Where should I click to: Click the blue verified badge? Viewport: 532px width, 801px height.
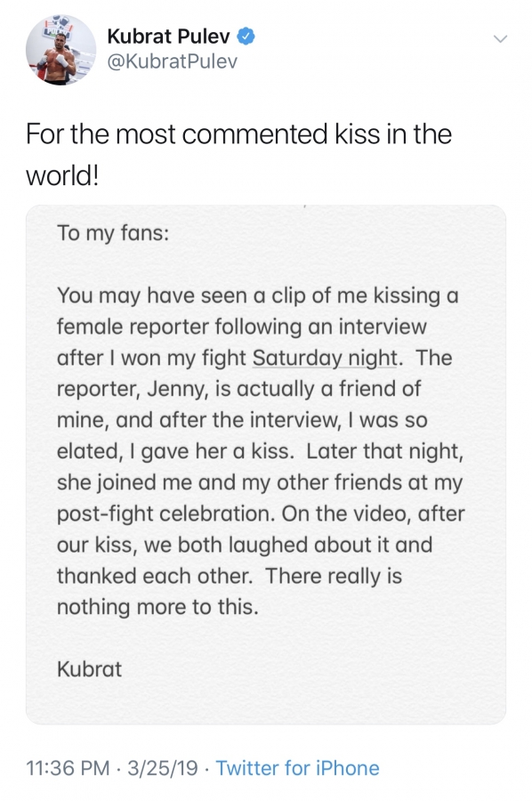coord(246,36)
